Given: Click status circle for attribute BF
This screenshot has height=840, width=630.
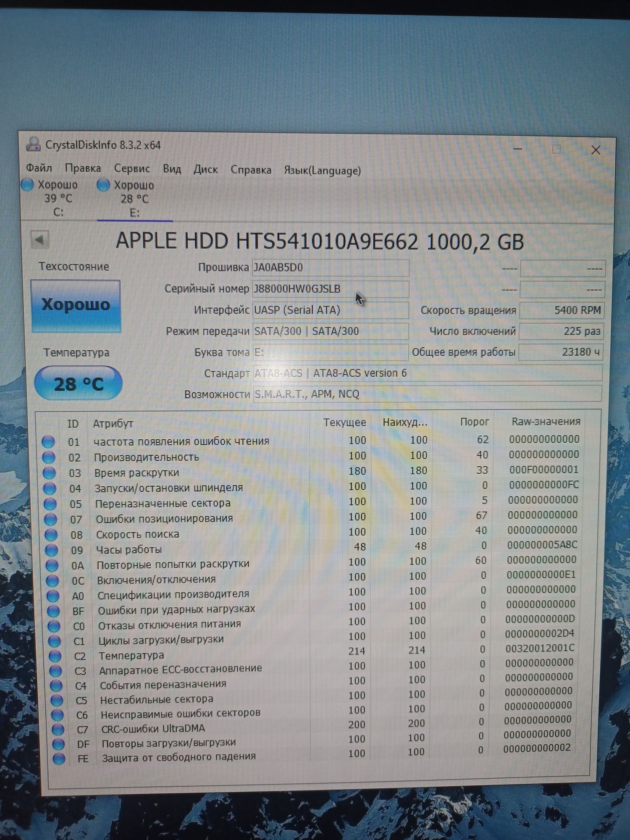Looking at the screenshot, I should [x=53, y=611].
